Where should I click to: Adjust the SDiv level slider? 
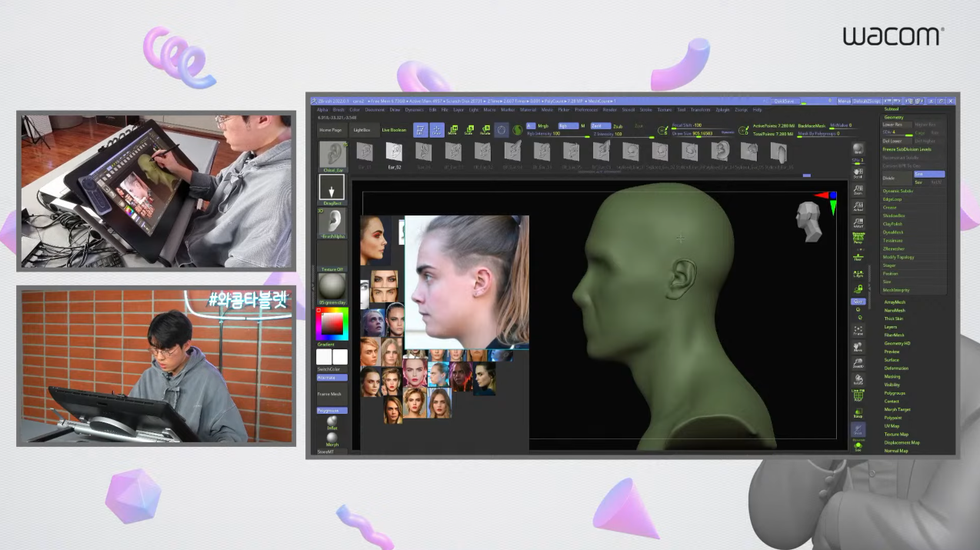(x=897, y=132)
